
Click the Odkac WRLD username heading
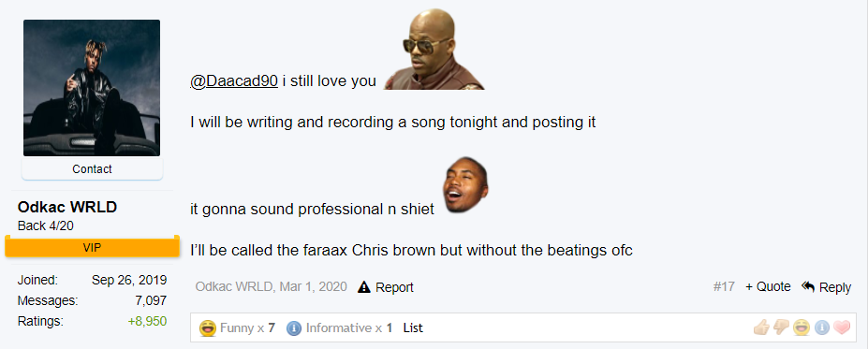67,208
